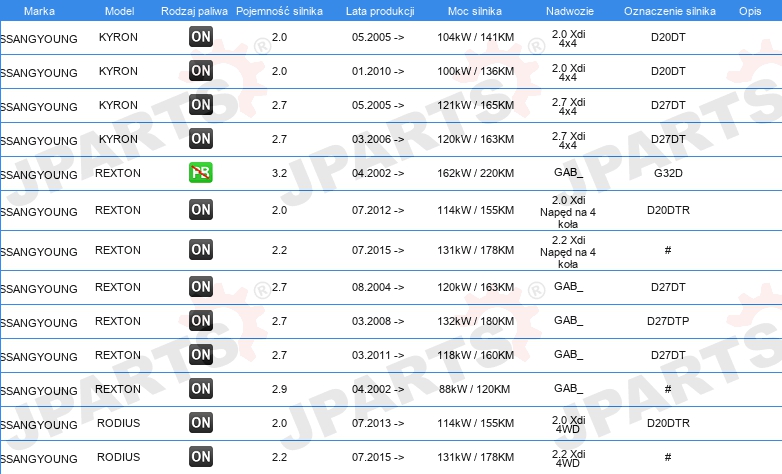Click the ON fuel icon in the Rexton 08.2004 row
782x474 pixels.
coord(201,287)
